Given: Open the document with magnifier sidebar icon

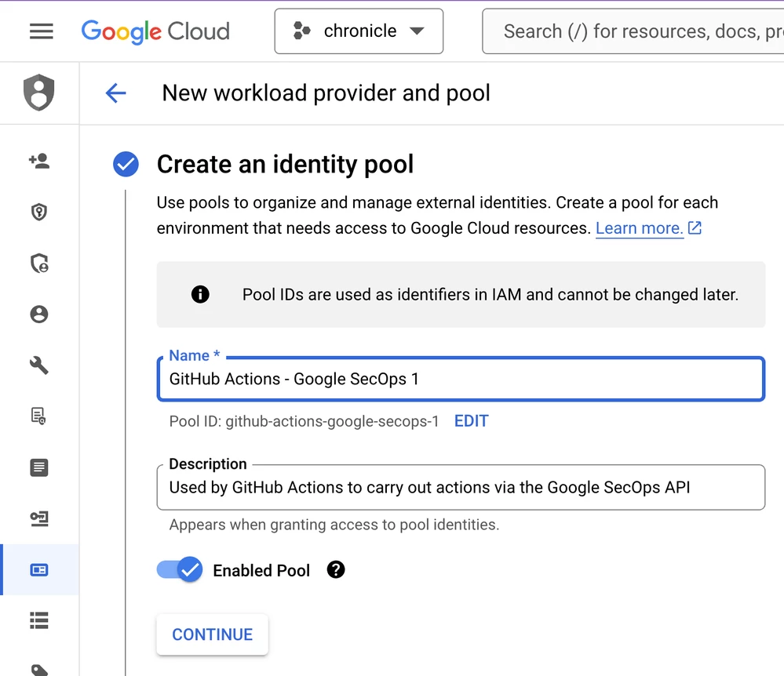Looking at the screenshot, I should coord(39,416).
